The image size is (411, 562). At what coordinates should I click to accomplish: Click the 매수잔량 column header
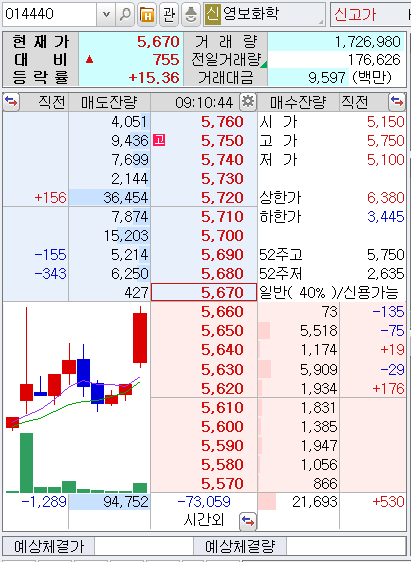298,103
